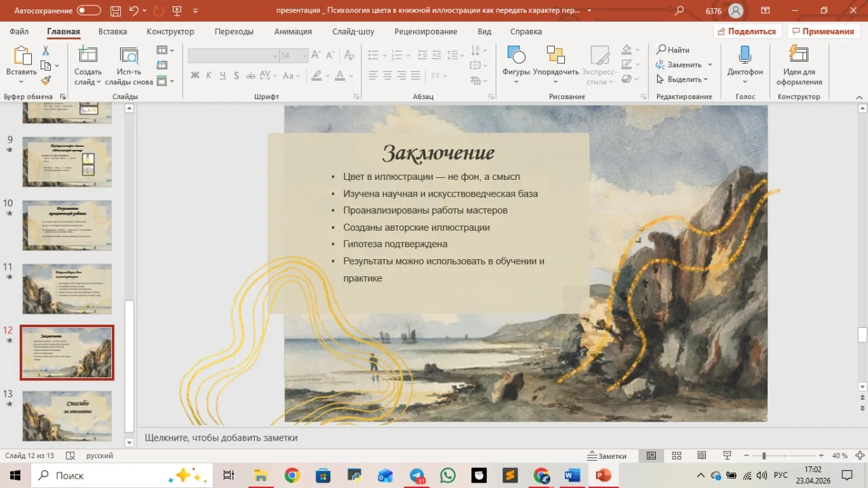Viewport: 868px width, 488px height.
Task: Switch to the Анимация tab
Action: (x=293, y=31)
